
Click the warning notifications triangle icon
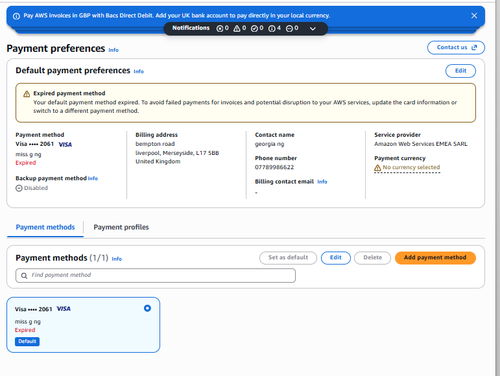pos(237,29)
